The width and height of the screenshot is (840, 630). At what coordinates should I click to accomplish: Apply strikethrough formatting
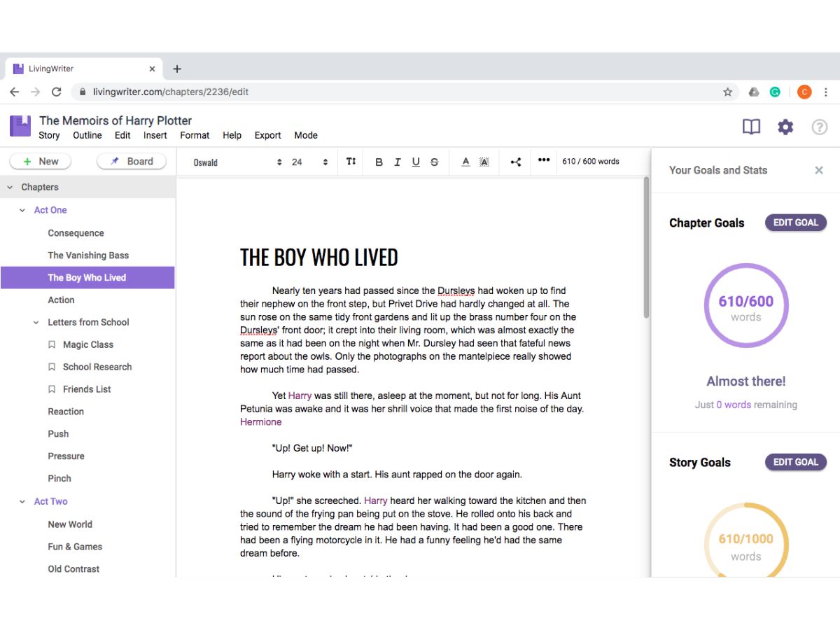[x=434, y=162]
